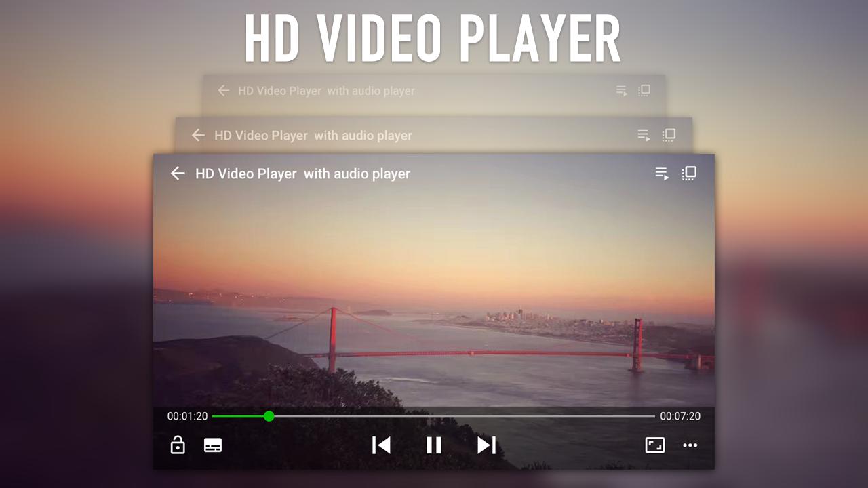
Task: Click total duration 00:07:20
Action: [x=680, y=416]
